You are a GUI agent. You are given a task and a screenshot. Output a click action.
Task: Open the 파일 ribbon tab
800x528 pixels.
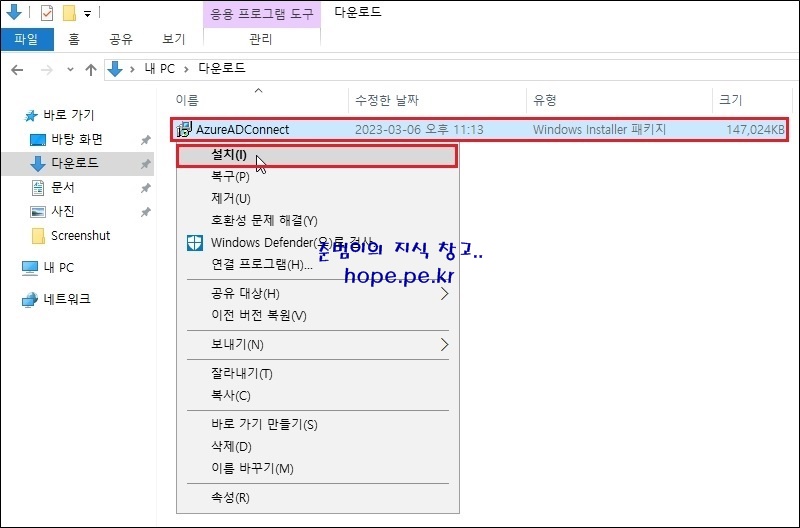tap(27, 39)
